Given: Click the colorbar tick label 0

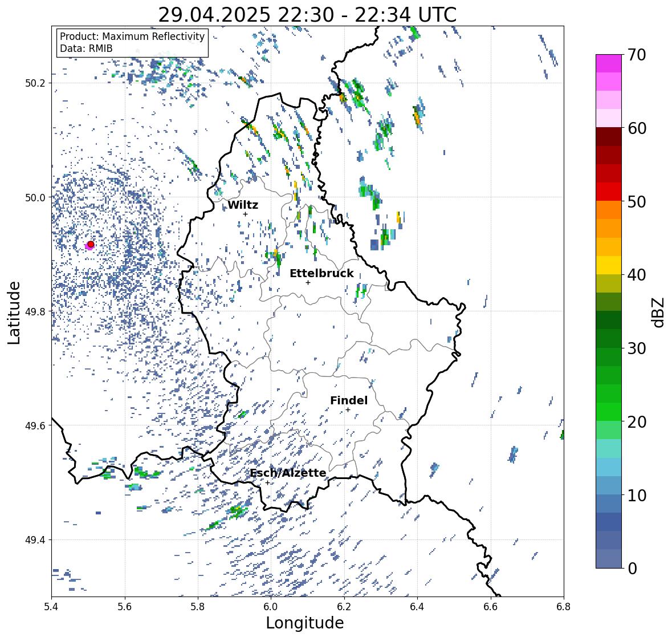Looking at the screenshot, I should [632, 569].
